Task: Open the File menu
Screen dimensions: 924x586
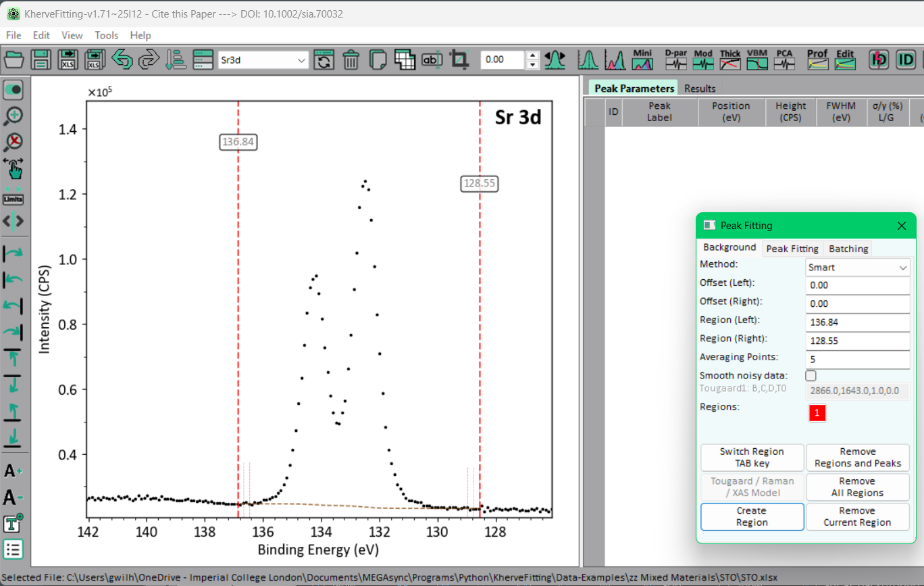Action: [14, 35]
